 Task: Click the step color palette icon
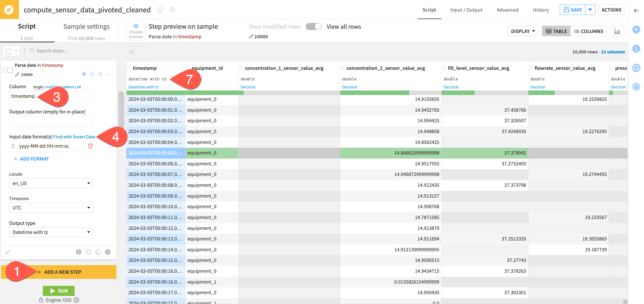pyautogui.click(x=88, y=252)
